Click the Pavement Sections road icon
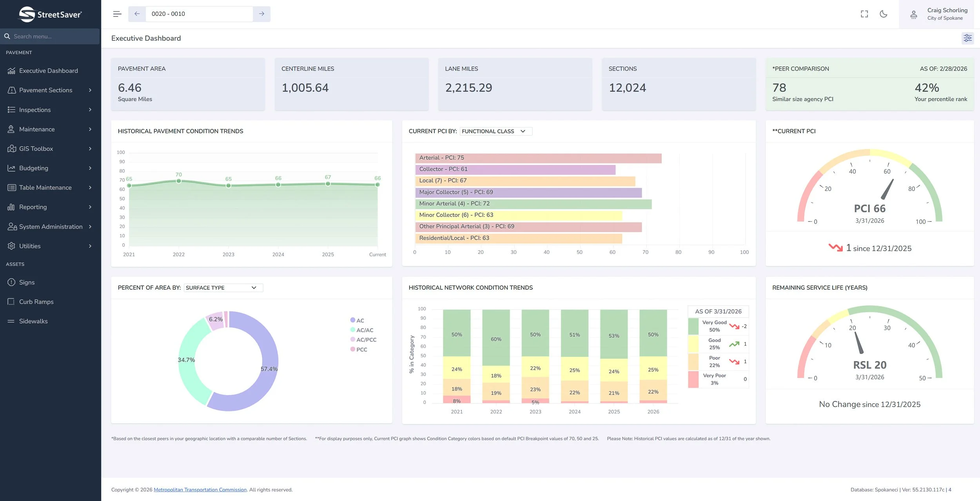This screenshot has width=980, height=501. point(11,90)
